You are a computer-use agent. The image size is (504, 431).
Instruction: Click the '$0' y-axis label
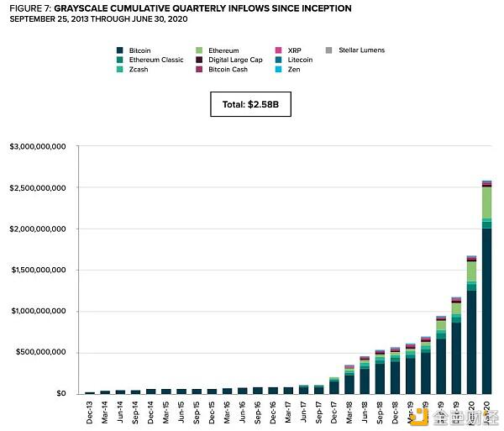(x=61, y=393)
